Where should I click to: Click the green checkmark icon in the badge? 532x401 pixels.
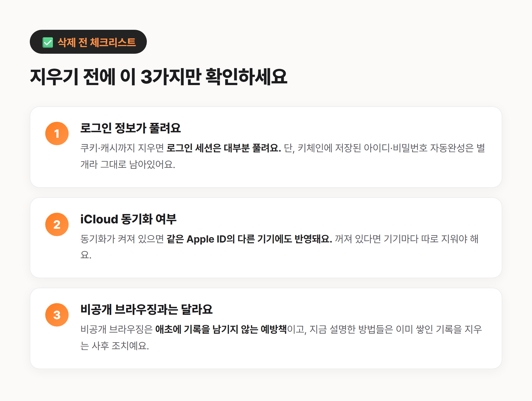click(48, 42)
